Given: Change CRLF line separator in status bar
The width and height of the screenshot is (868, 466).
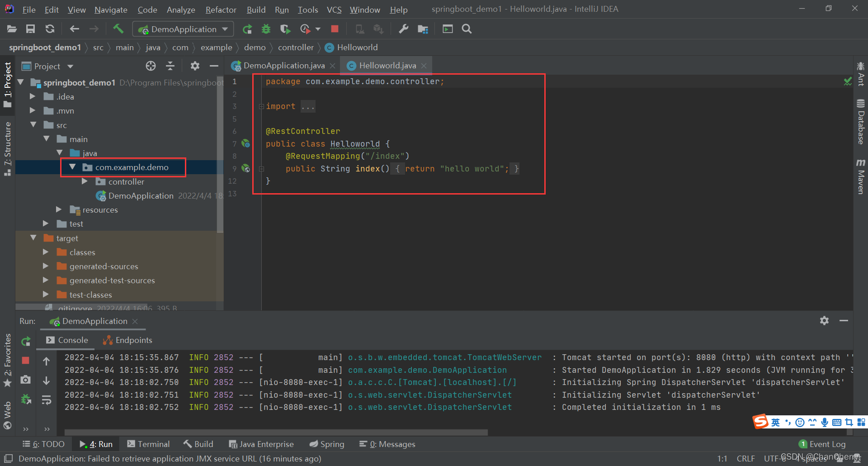Looking at the screenshot, I should point(745,459).
